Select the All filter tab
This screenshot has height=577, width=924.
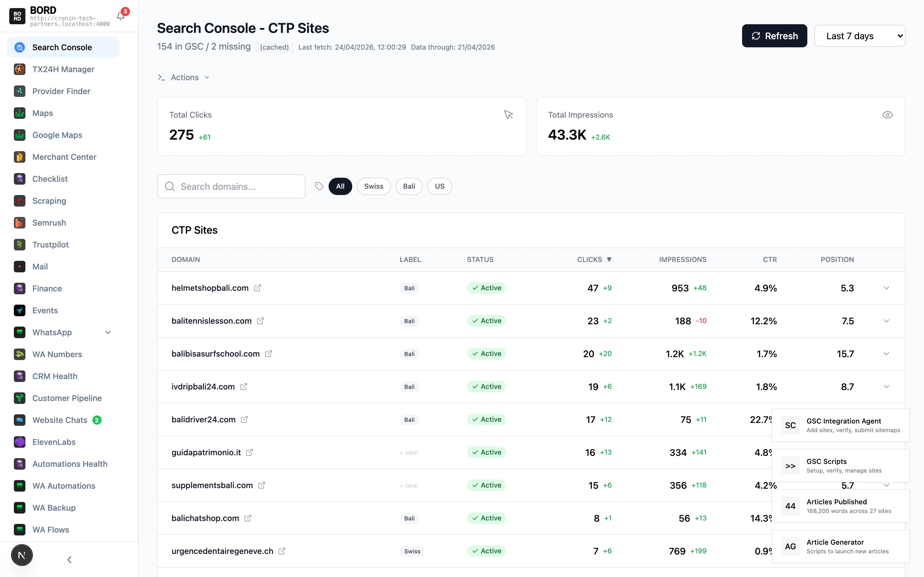click(x=340, y=186)
